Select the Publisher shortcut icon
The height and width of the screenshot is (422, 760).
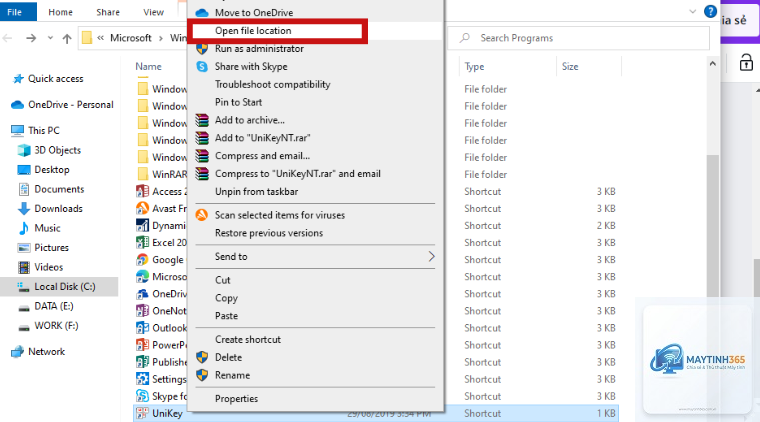(x=142, y=362)
